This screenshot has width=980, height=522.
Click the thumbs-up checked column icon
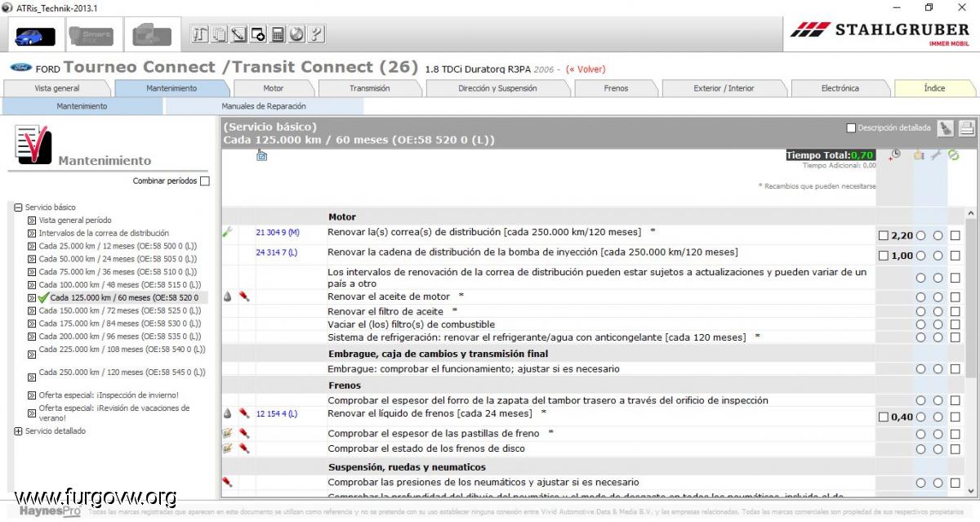[919, 154]
